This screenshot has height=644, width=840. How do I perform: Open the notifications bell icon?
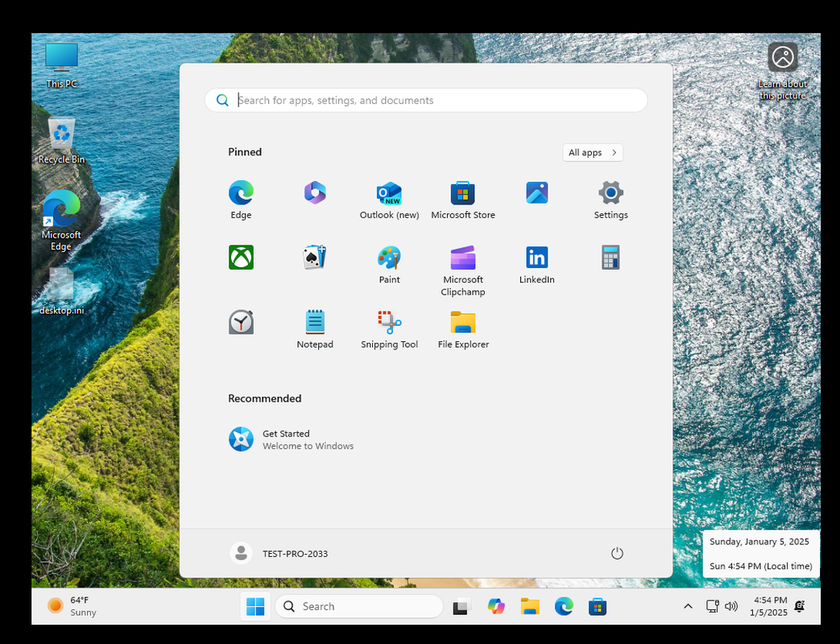(799, 606)
